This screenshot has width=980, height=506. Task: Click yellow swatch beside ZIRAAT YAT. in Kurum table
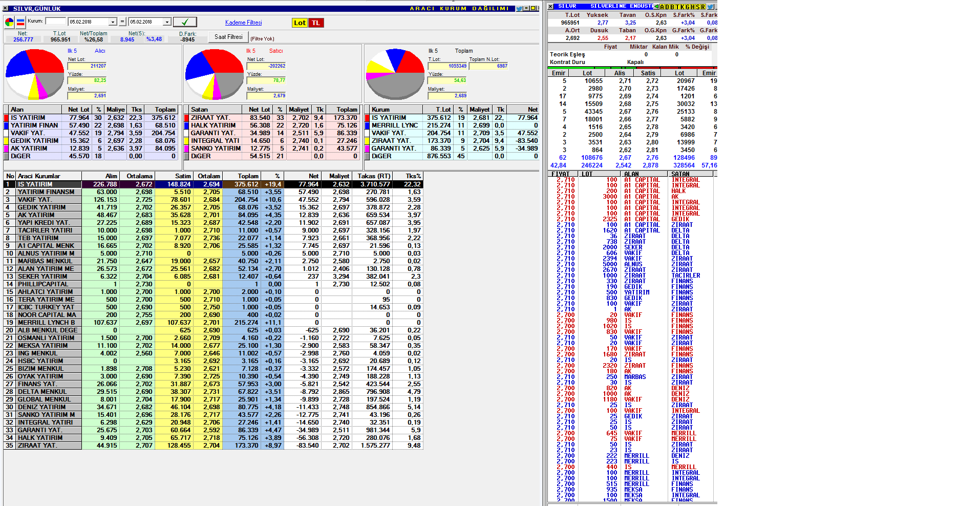tap(367, 141)
